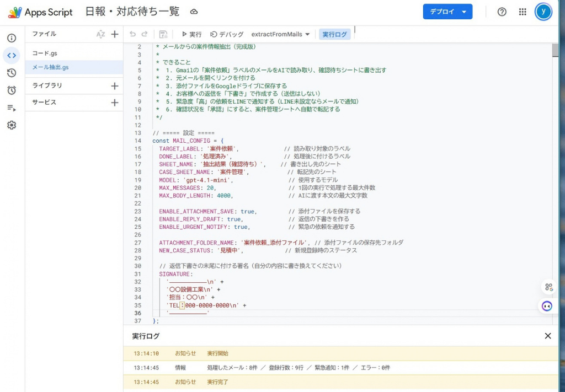Open the Triggers alarm clock icon

pyautogui.click(x=12, y=90)
